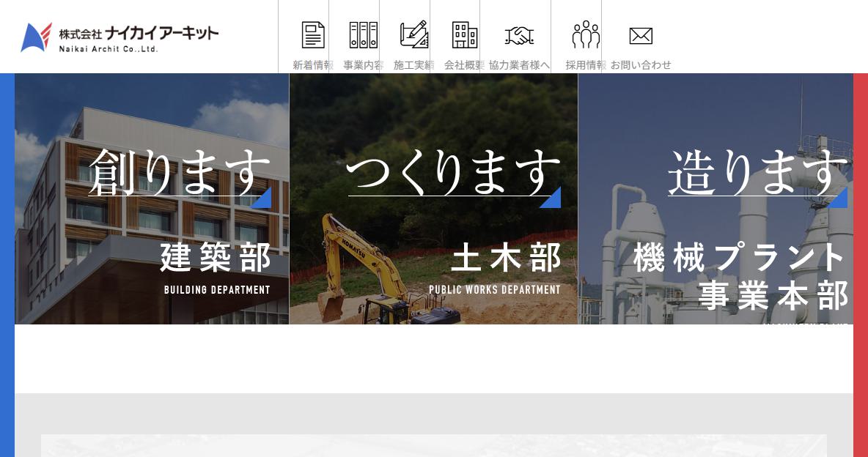Image resolution: width=868 pixels, height=457 pixels.
Task: Click the BUILDING DEPARTMENT caption
Action: click(217, 290)
